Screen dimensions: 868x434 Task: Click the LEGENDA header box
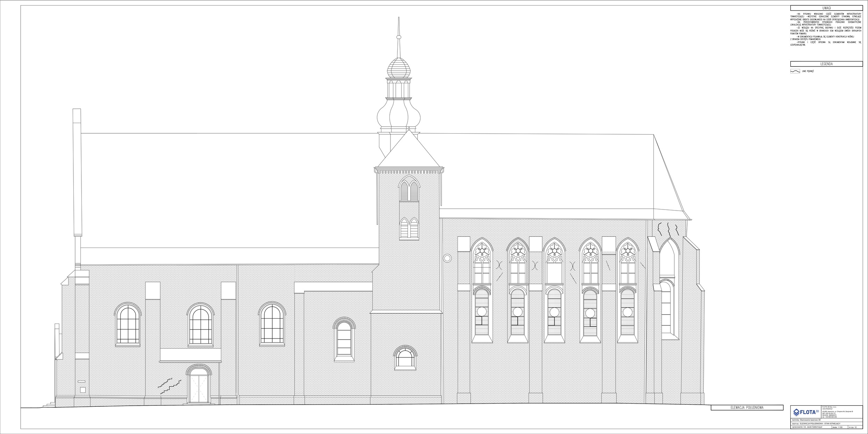tap(826, 64)
